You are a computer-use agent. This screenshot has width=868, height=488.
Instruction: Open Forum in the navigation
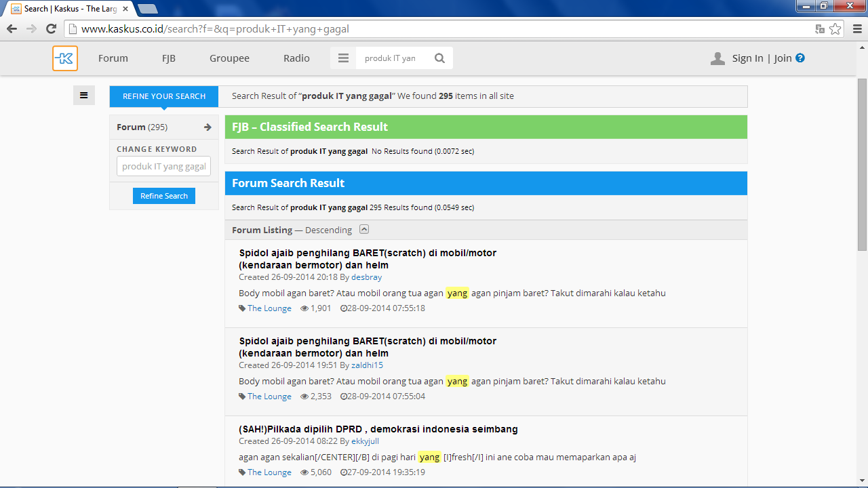click(113, 58)
